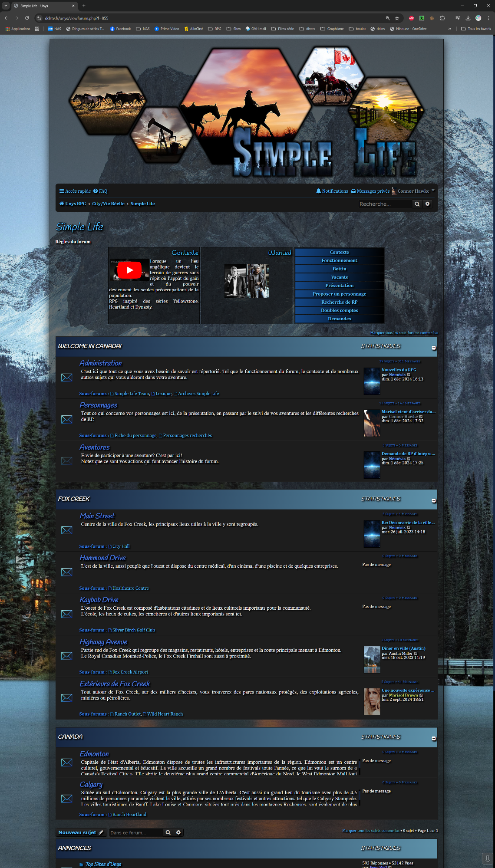Select Doubles comptes menu entry
The width and height of the screenshot is (495, 868).
click(x=339, y=310)
